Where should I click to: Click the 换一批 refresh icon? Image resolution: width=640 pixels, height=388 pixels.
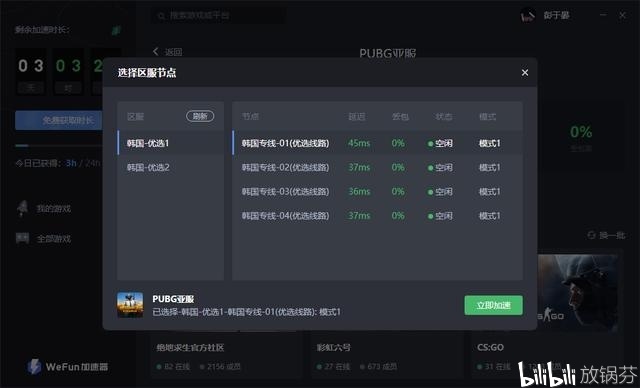(591, 235)
